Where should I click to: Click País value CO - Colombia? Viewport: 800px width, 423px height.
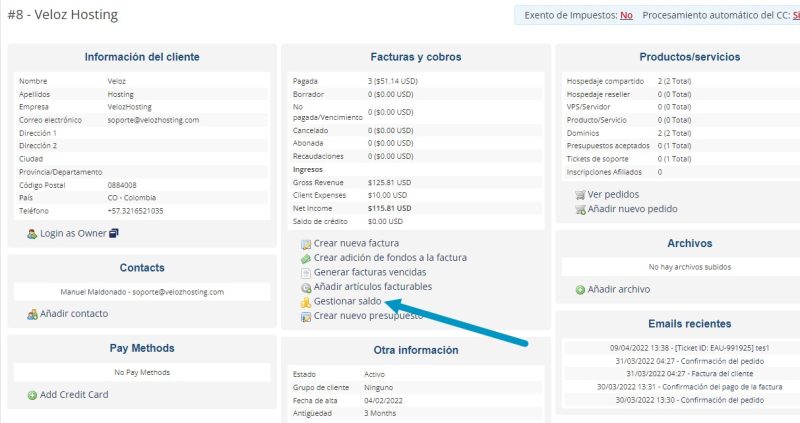point(132,198)
